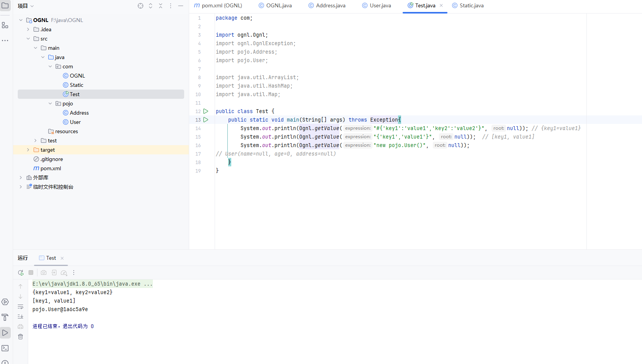Open the Services tool window icon
This screenshot has width=642, height=364.
[5, 302]
